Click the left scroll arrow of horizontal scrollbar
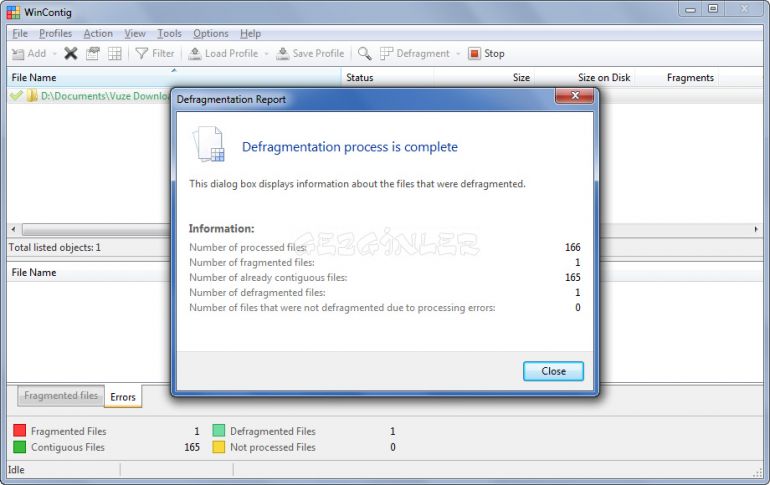This screenshot has width=770, height=485. (x=13, y=229)
